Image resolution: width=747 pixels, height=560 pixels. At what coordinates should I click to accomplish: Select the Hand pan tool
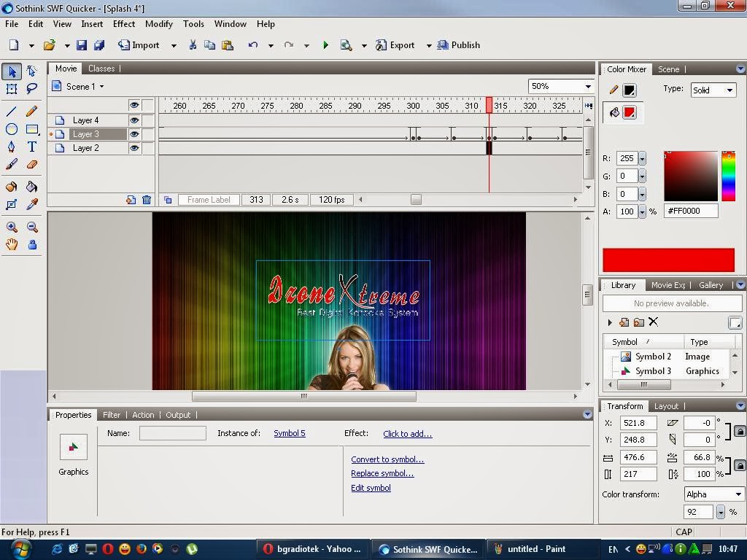12,245
